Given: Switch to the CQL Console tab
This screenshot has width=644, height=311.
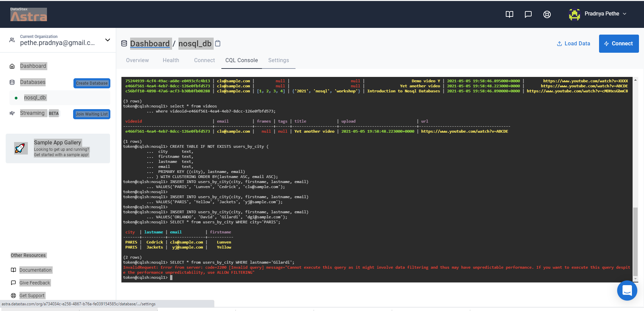Looking at the screenshot, I should click(x=241, y=60).
